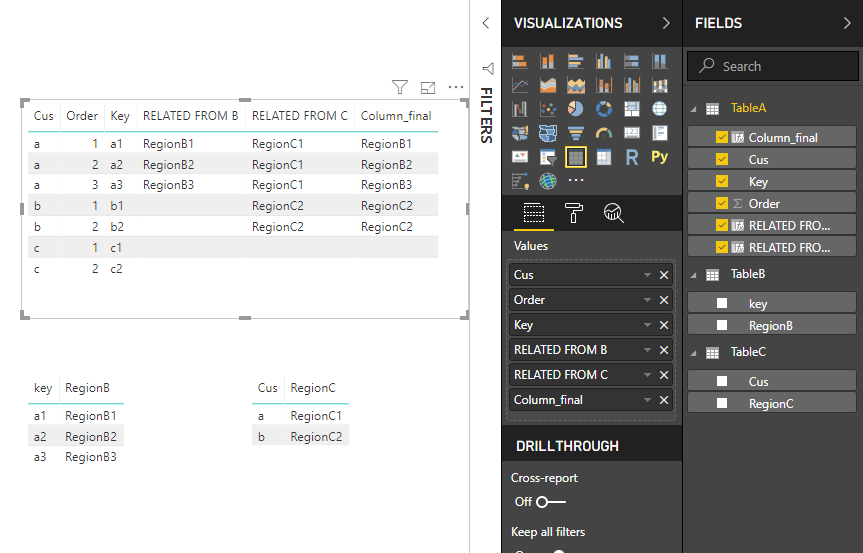863x553 pixels.
Task: Click the Fields search box
Action: 773,66
